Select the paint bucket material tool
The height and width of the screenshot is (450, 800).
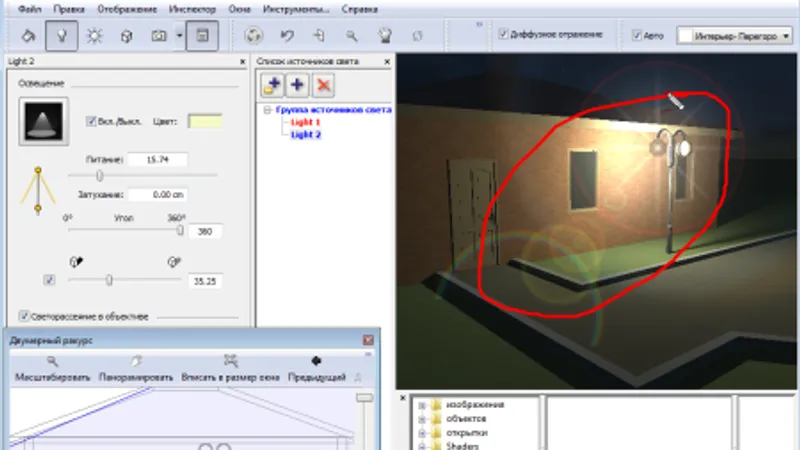click(29, 36)
